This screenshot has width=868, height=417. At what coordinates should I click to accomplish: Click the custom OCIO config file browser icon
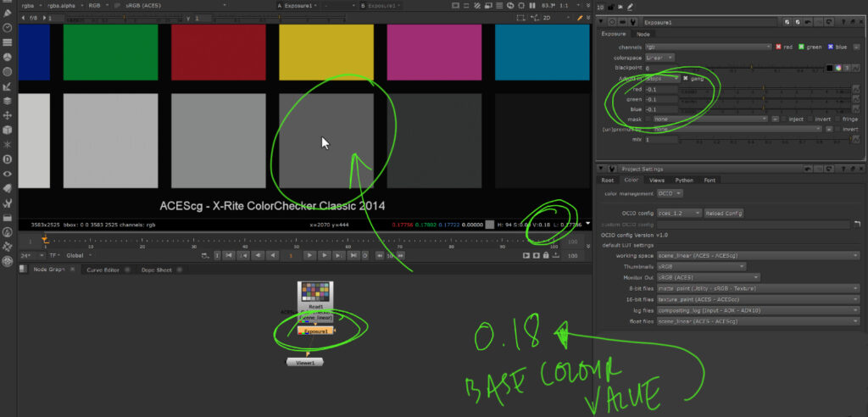(856, 224)
